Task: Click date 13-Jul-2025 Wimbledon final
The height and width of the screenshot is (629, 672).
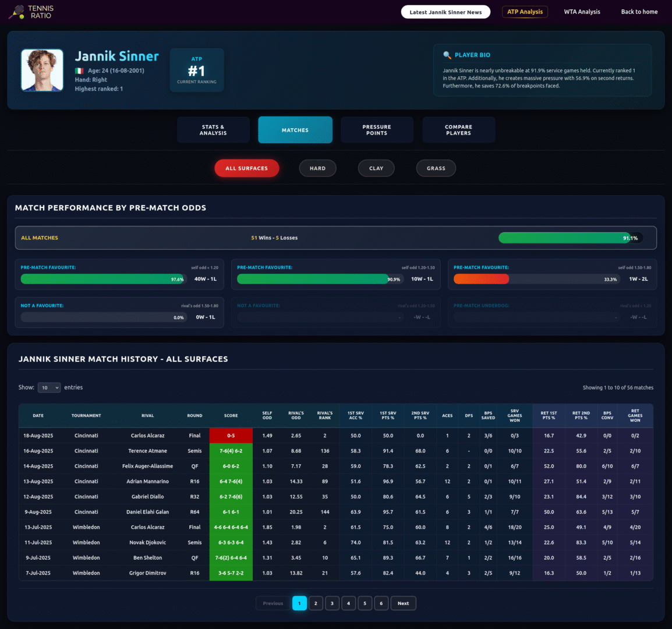Action: [38, 528]
